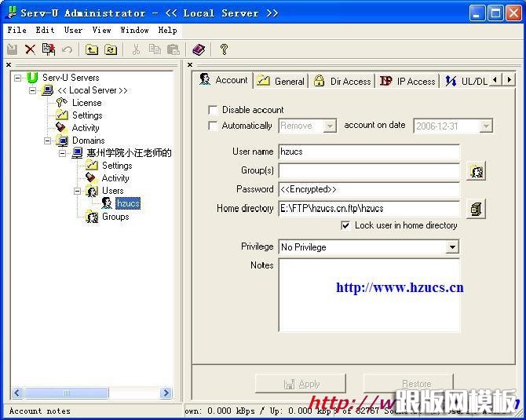Click tree scrollbar right arrow
The image size is (526, 420).
click(166, 393)
